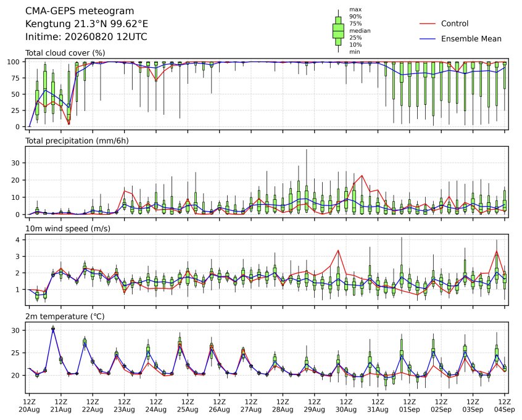This screenshot has width=522, height=420.
Task: Click the 90% percentile legend label
Action: [355, 17]
